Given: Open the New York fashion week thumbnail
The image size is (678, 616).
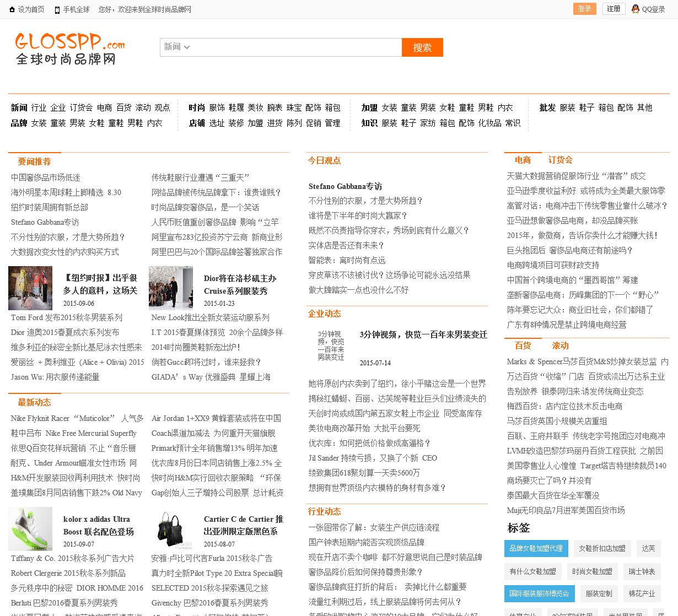Looking at the screenshot, I should [x=30, y=288].
